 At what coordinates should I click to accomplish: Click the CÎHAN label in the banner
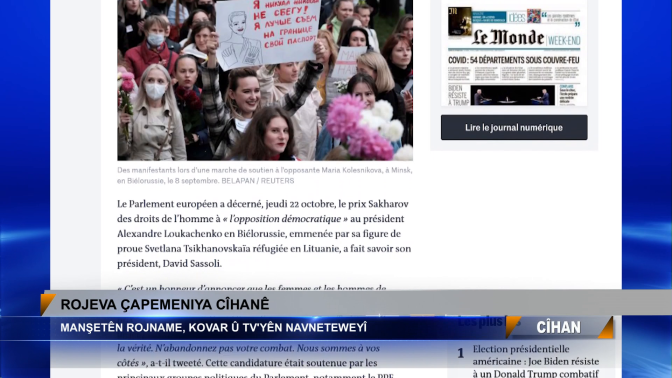tap(558, 327)
